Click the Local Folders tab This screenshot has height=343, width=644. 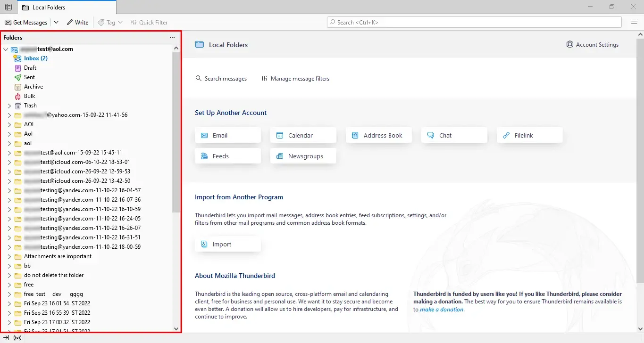pos(67,7)
